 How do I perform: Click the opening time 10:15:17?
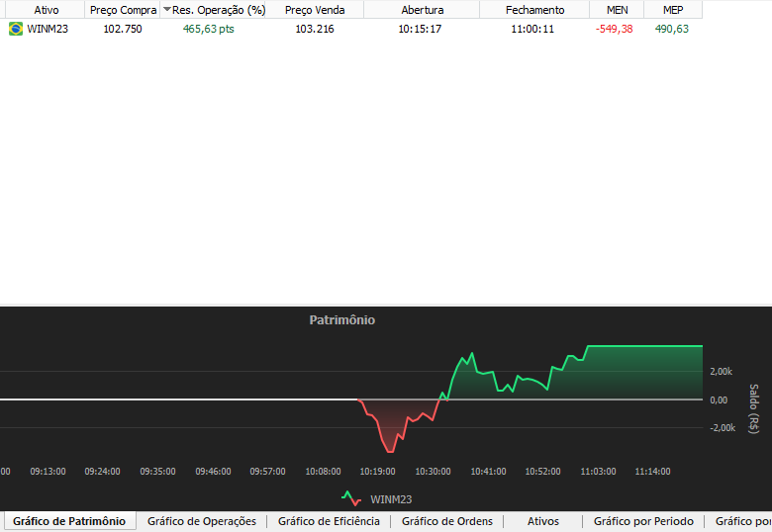[420, 29]
